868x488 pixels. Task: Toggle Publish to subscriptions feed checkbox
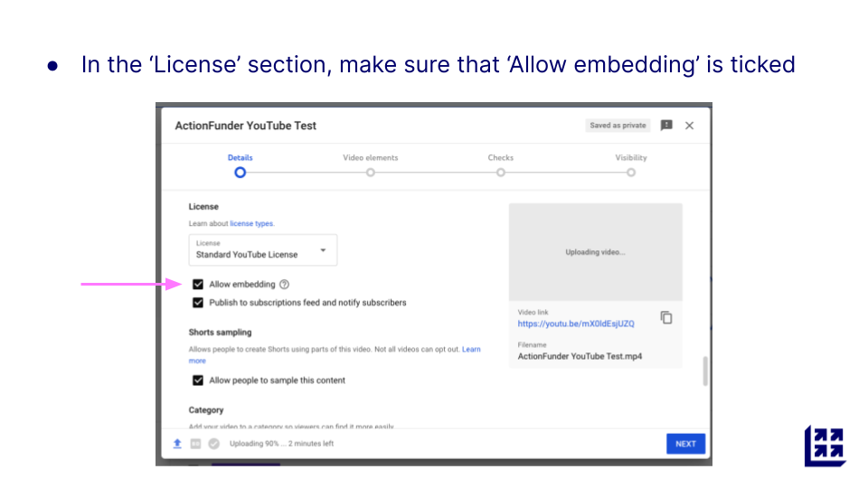(198, 303)
